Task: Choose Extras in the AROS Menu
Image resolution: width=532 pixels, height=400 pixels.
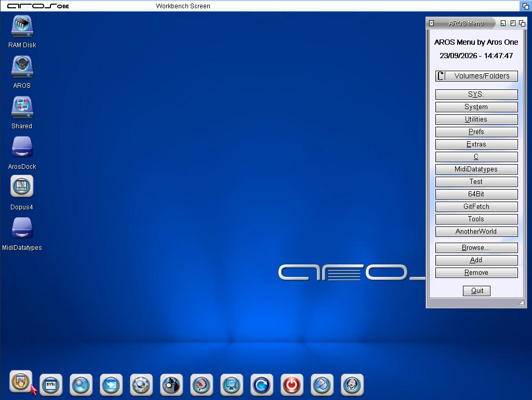Action: (x=476, y=144)
